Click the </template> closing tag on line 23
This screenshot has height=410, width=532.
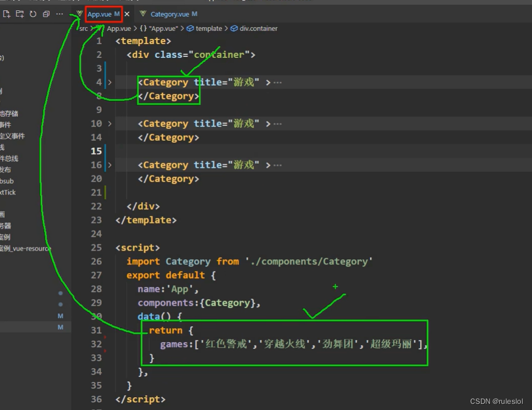[x=146, y=220]
